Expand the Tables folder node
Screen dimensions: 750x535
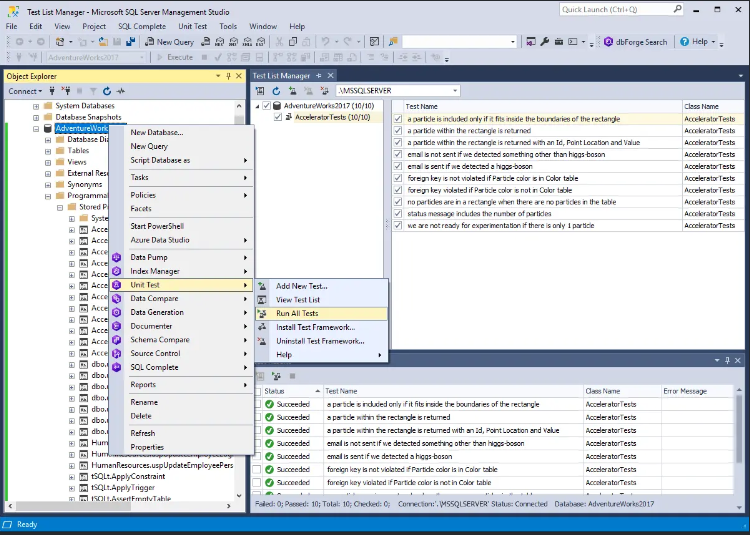tap(48, 151)
